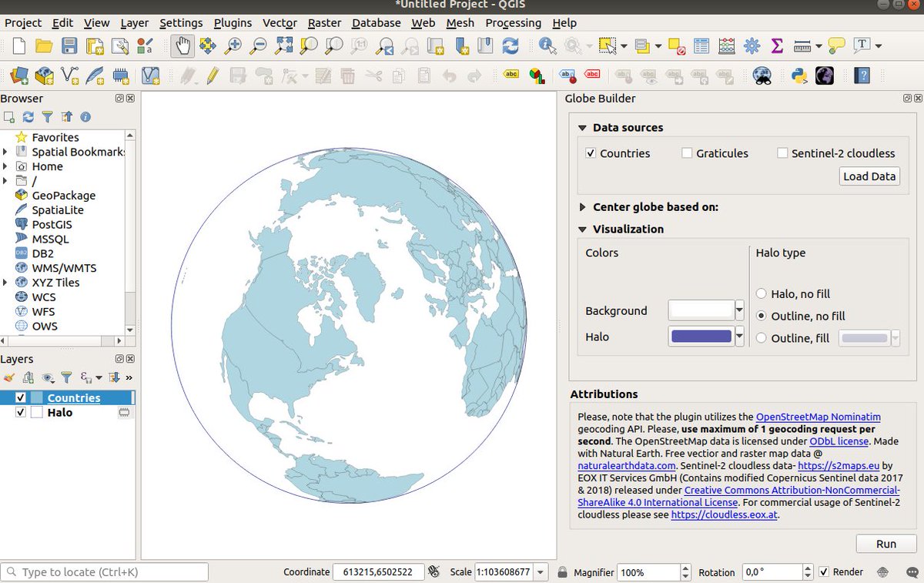Viewport: 924px width, 583px height.
Task: Click the Zoom Full extent icon
Action: pyautogui.click(x=283, y=46)
